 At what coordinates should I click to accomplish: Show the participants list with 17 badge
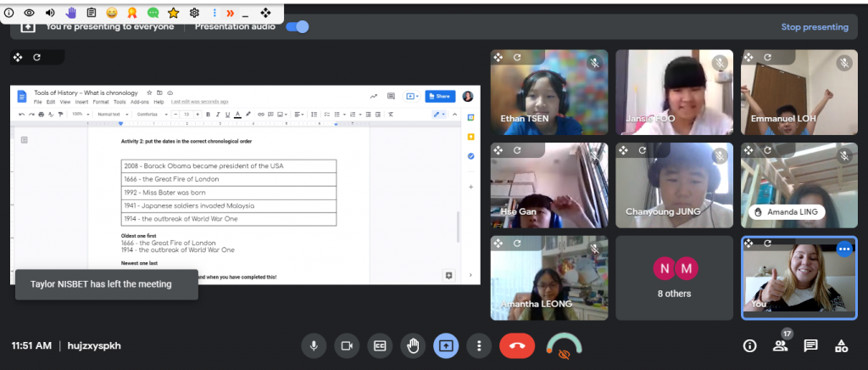pyautogui.click(x=780, y=345)
